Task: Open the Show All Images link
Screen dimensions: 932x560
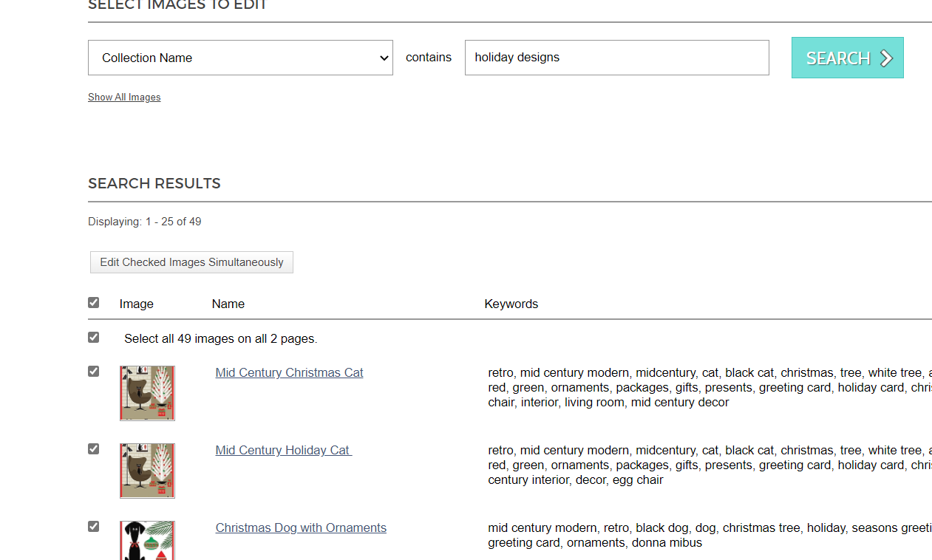Action: point(124,98)
